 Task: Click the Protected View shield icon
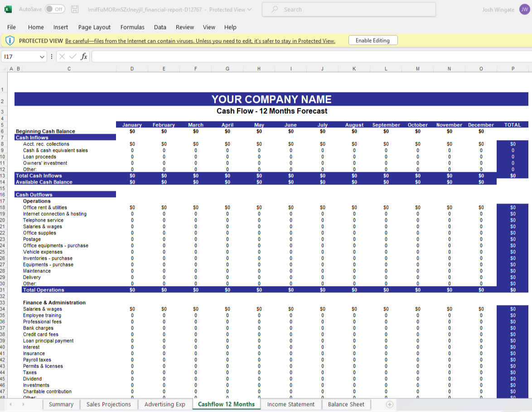click(10, 41)
